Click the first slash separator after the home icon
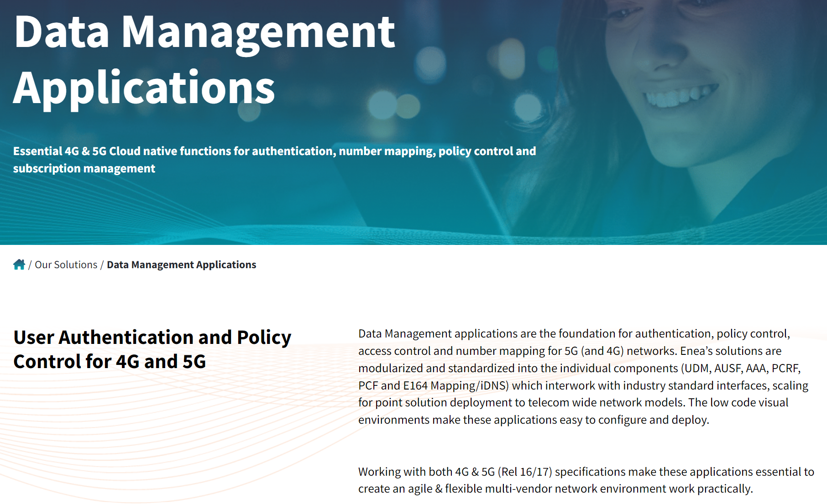Image resolution: width=827 pixels, height=504 pixels. (30, 265)
